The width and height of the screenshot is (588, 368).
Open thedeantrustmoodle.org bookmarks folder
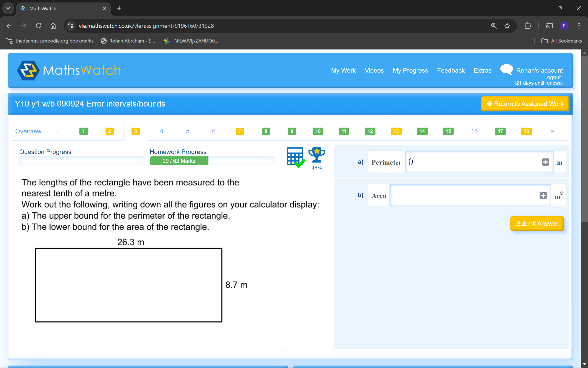coord(50,41)
